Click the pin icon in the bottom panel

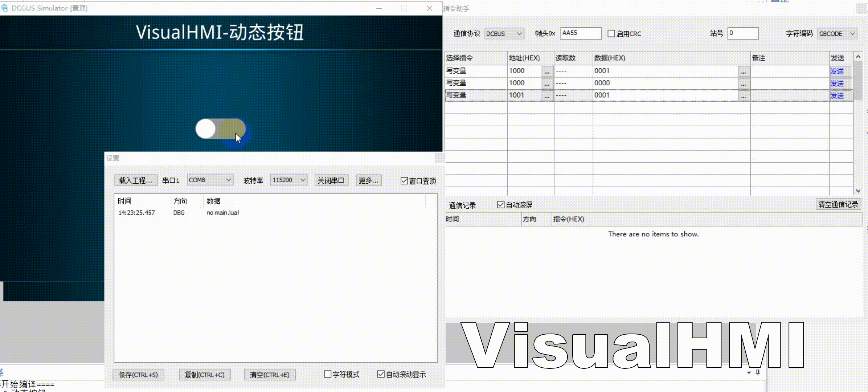coord(758,372)
